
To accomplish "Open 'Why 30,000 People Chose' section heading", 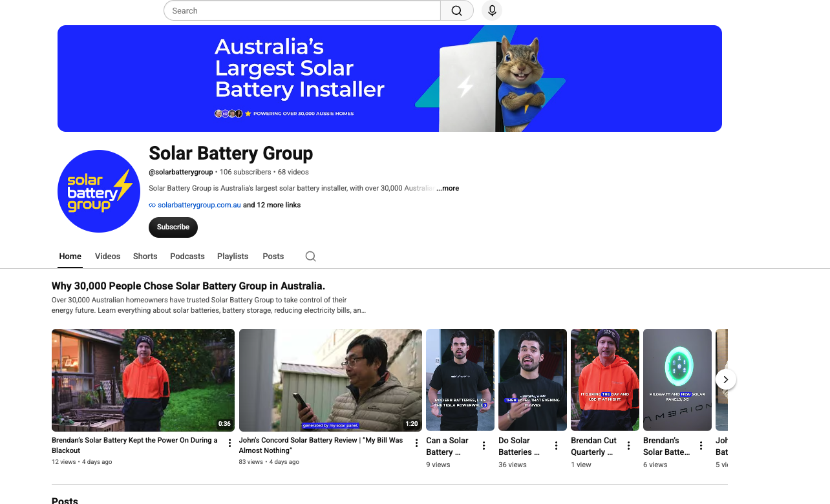I will pos(188,286).
